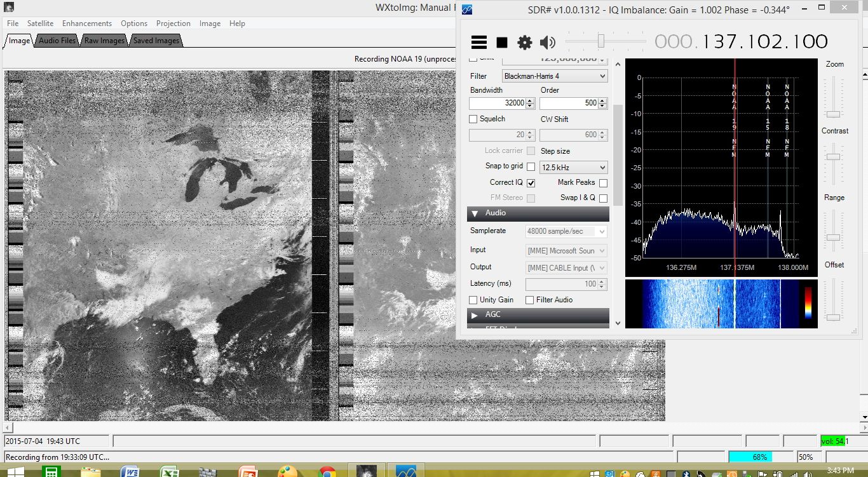This screenshot has height=477, width=868.
Task: Turn on Filter Audio checkbox
Action: [x=529, y=300]
